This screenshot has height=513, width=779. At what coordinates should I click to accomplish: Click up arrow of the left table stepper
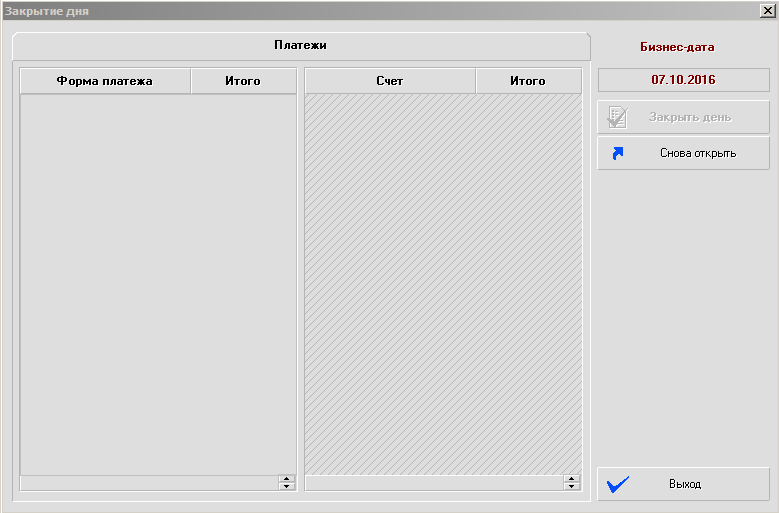point(287,479)
